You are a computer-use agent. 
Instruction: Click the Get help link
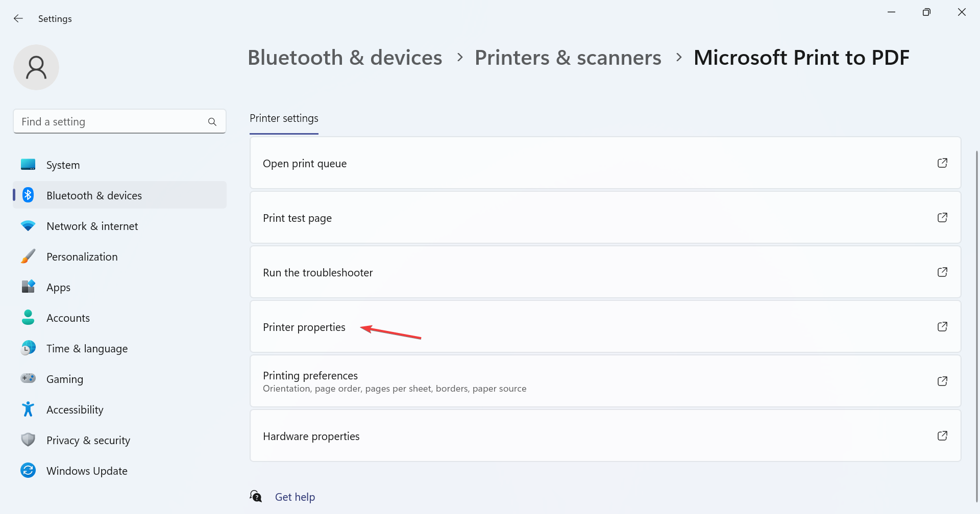click(295, 496)
